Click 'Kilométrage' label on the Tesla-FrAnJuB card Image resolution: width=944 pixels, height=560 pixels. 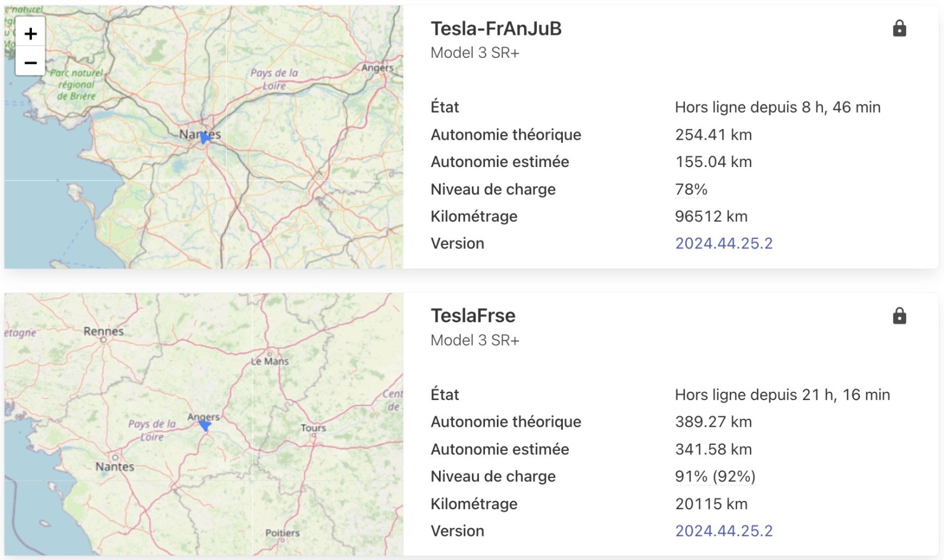click(474, 216)
